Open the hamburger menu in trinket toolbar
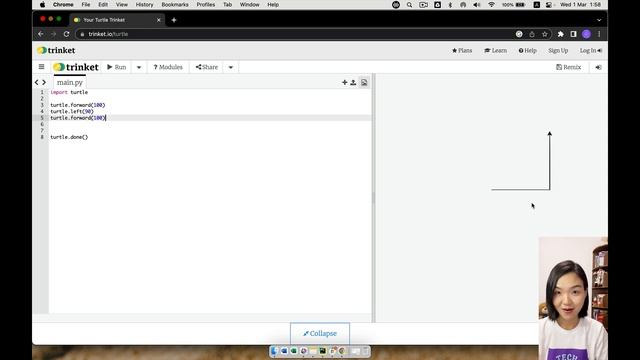 pyautogui.click(x=41, y=67)
